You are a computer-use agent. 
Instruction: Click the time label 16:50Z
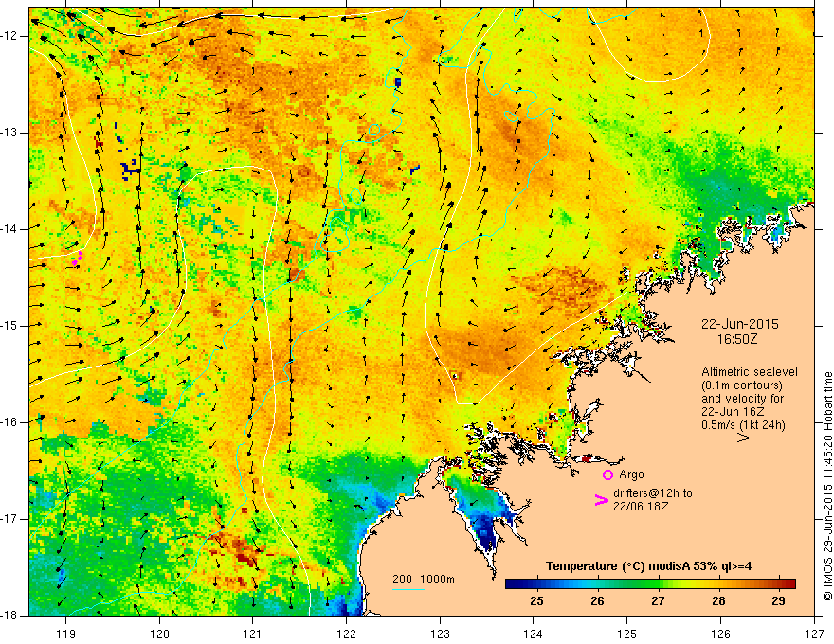tap(737, 339)
